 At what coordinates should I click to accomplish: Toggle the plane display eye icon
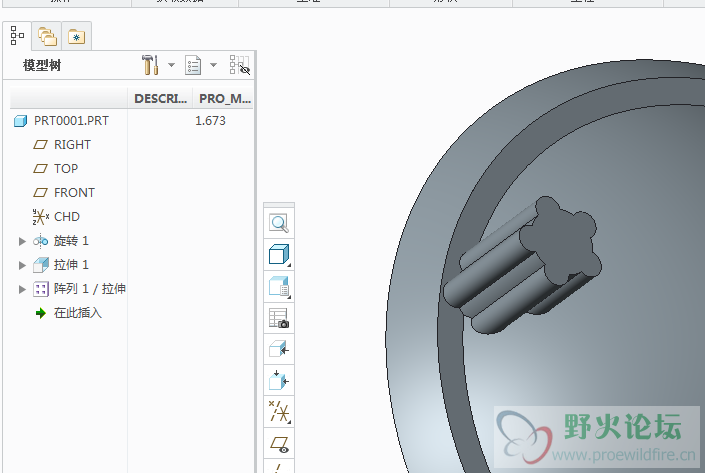279,444
